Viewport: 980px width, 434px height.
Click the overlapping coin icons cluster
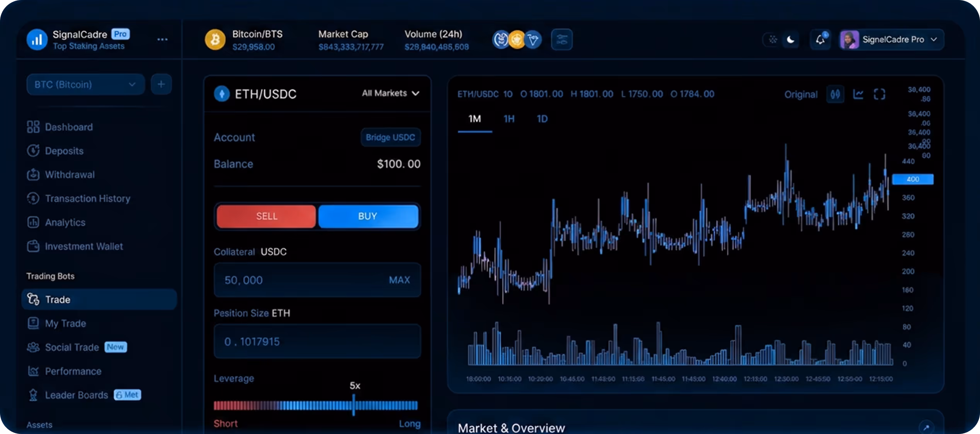pos(517,39)
